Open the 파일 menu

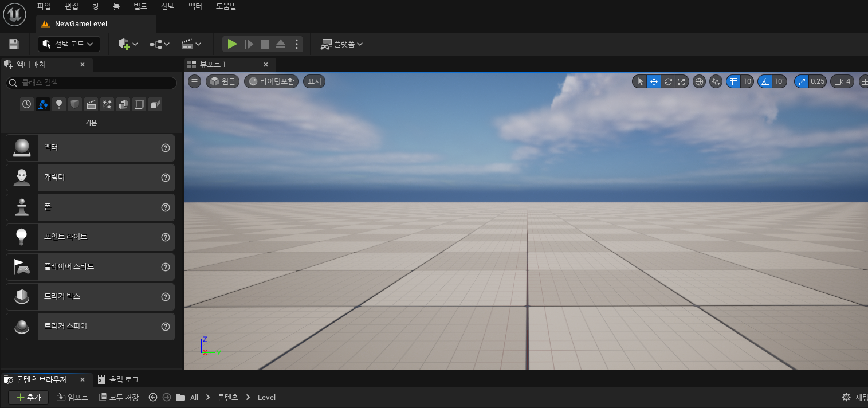click(44, 6)
